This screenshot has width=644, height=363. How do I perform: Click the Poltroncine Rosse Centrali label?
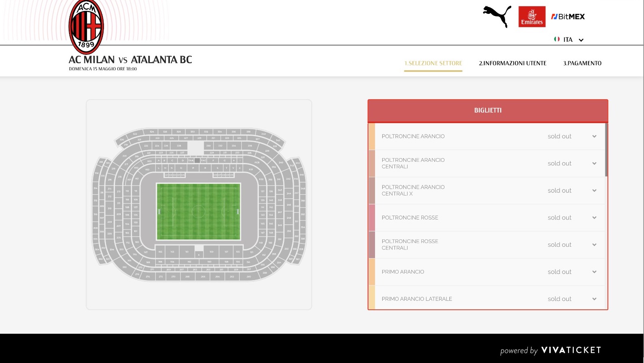[410, 245]
